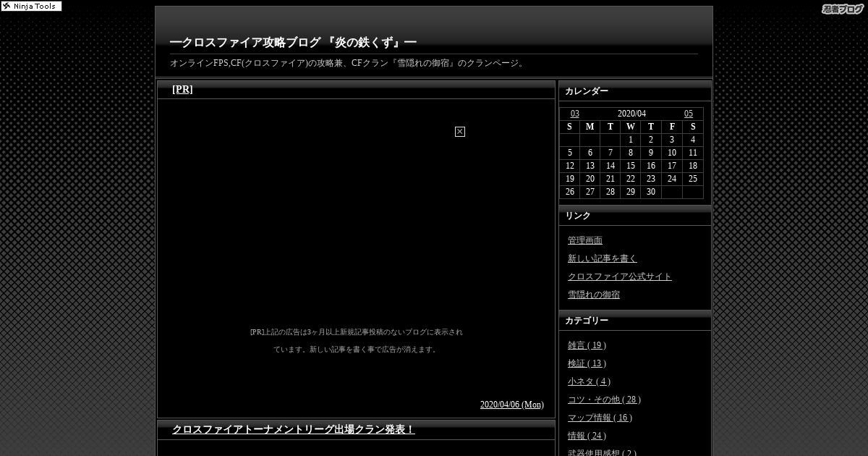The width and height of the screenshot is (868, 456).
Task: Close the ad with the X icon
Action: [x=459, y=131]
